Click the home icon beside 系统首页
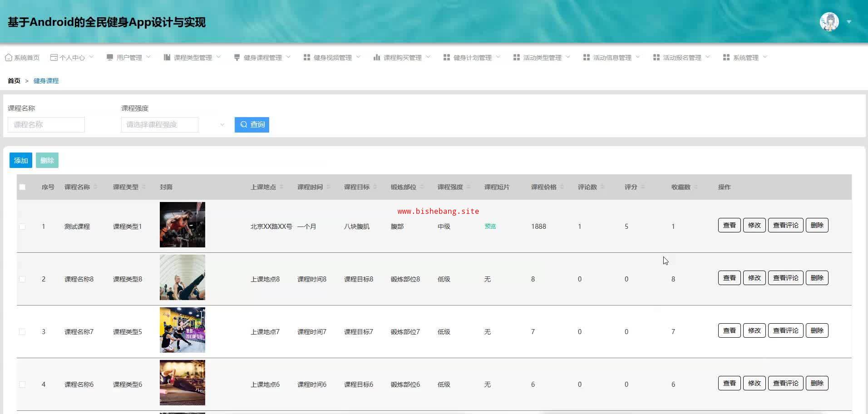This screenshot has height=414, width=868. click(x=8, y=58)
